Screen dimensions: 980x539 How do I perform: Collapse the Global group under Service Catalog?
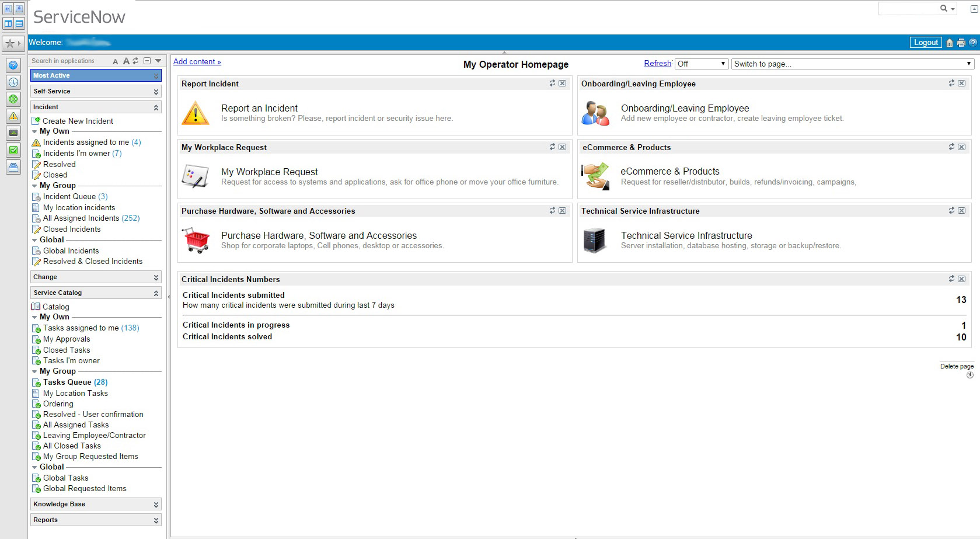(x=34, y=467)
